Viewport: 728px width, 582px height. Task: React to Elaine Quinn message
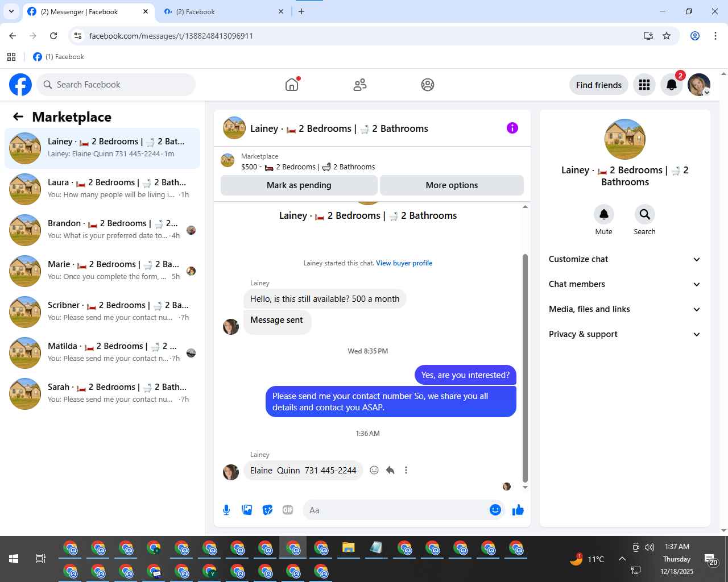pos(374,470)
